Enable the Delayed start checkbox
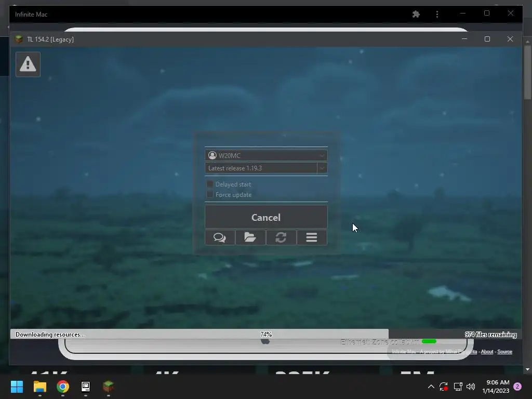This screenshot has height=399, width=532. pyautogui.click(x=210, y=184)
